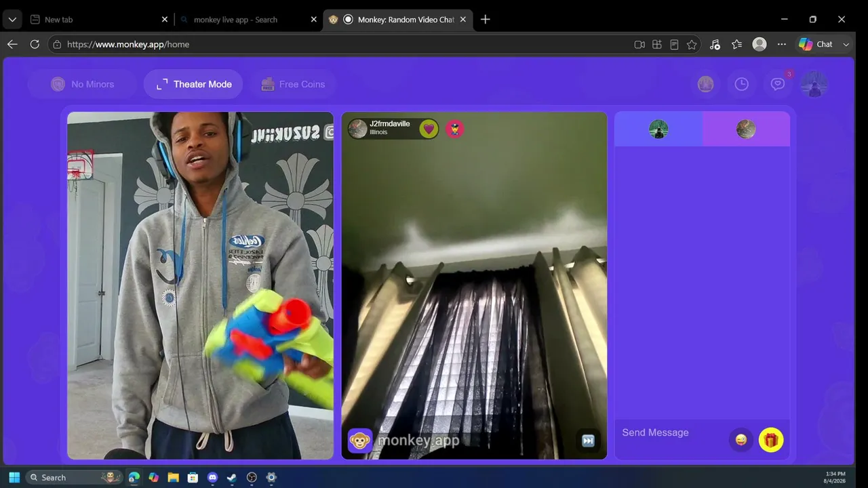
Task: Open the browser profile account icon
Action: [x=759, y=44]
